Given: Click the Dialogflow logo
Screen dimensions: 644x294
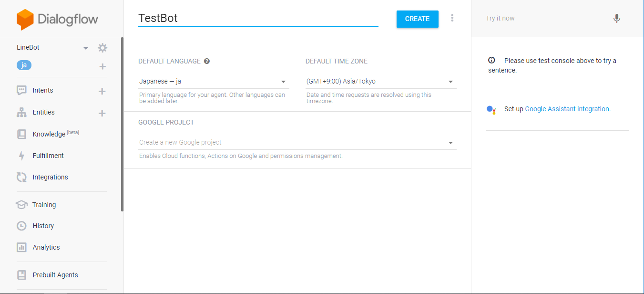Looking at the screenshot, I should click(x=57, y=20).
